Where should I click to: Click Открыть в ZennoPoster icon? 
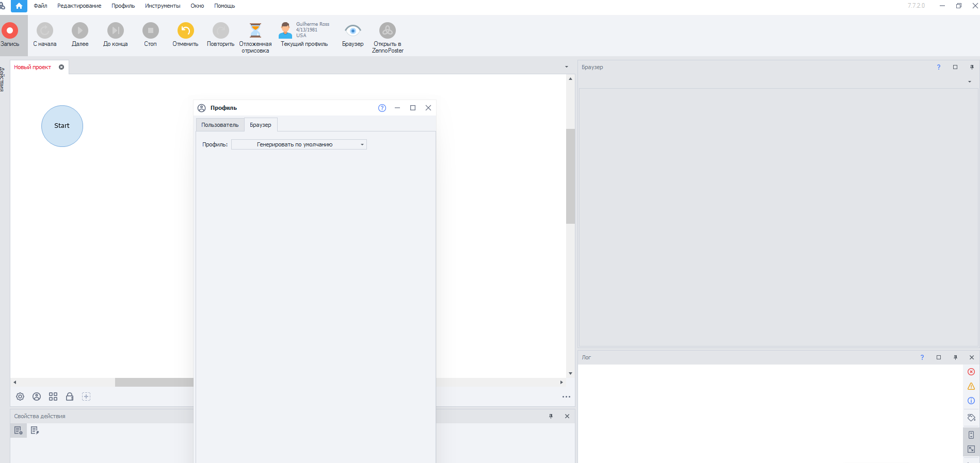[388, 30]
